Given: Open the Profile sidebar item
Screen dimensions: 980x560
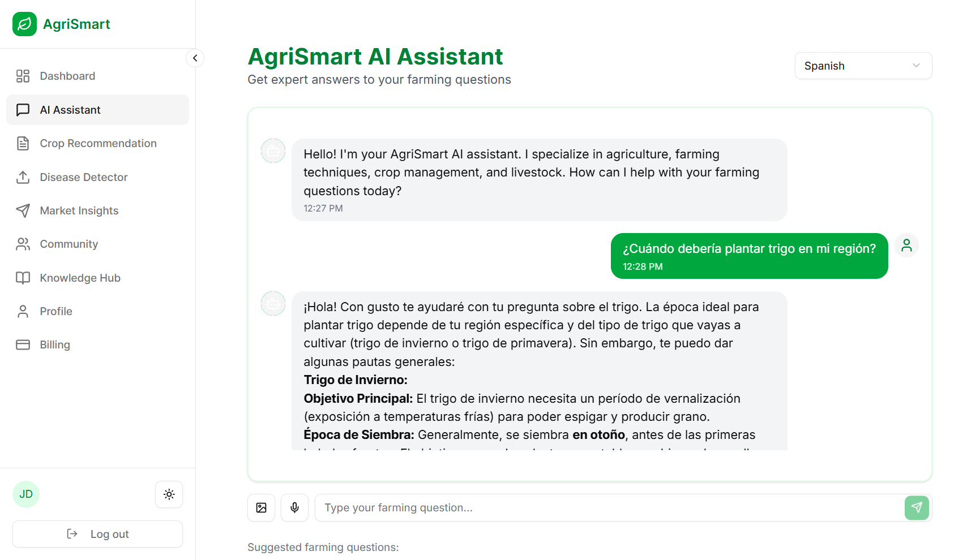Looking at the screenshot, I should (56, 312).
